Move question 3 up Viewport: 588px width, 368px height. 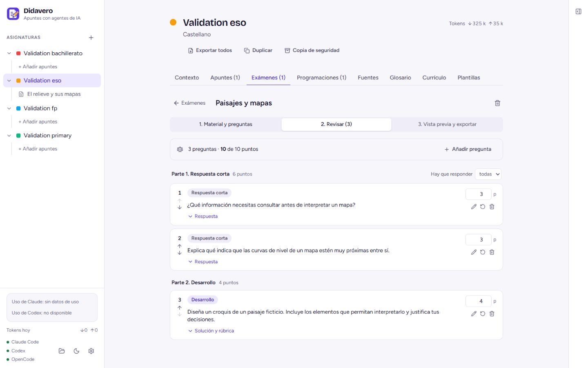coord(180,307)
